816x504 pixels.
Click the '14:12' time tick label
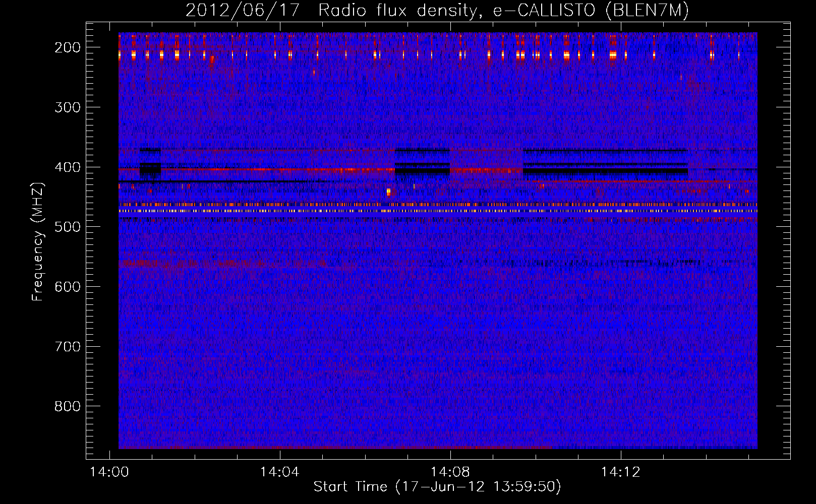click(620, 472)
